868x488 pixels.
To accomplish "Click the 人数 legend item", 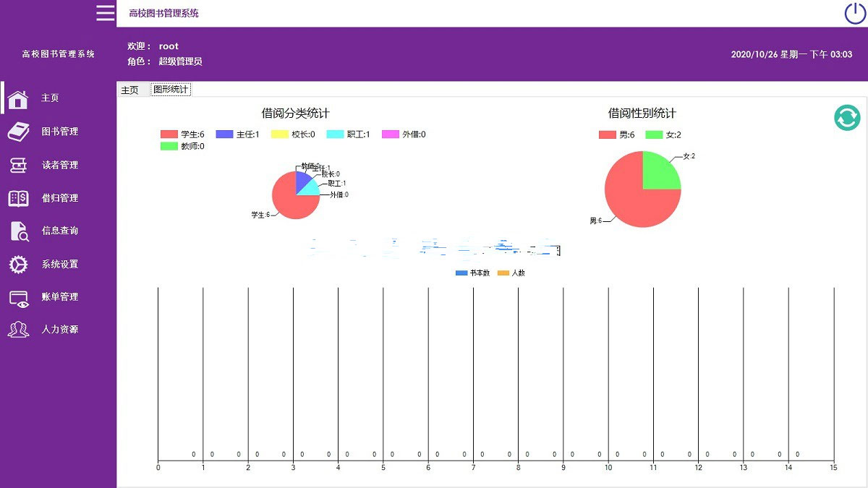I will (x=511, y=273).
